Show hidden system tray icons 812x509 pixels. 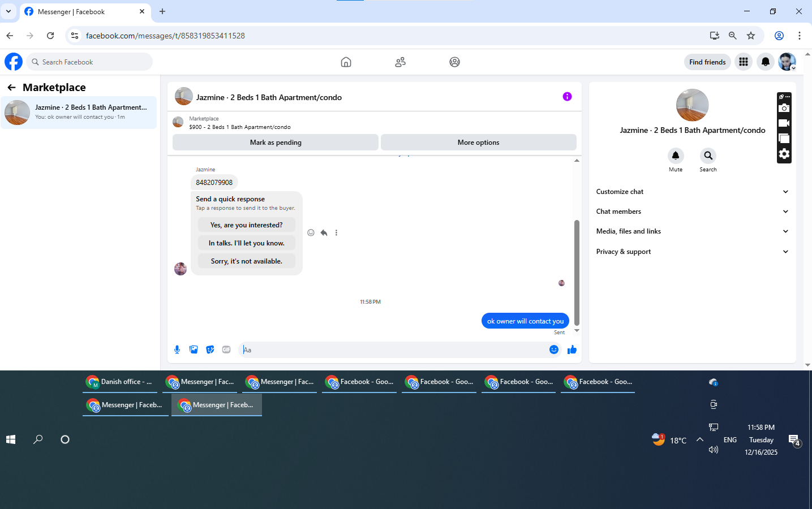pos(700,439)
